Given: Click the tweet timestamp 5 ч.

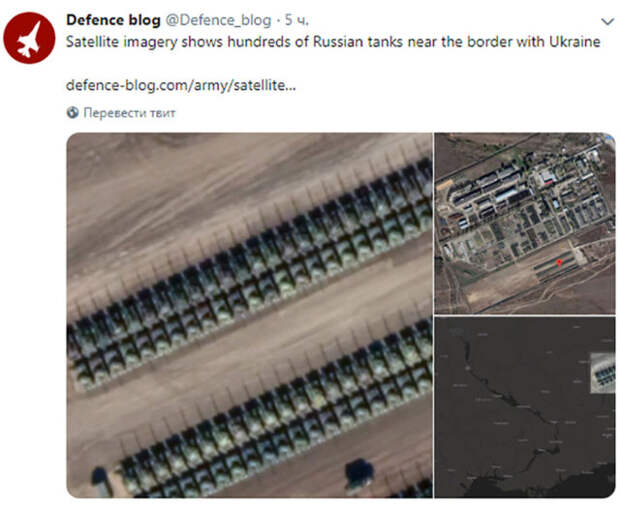Looking at the screenshot, I should [297, 20].
